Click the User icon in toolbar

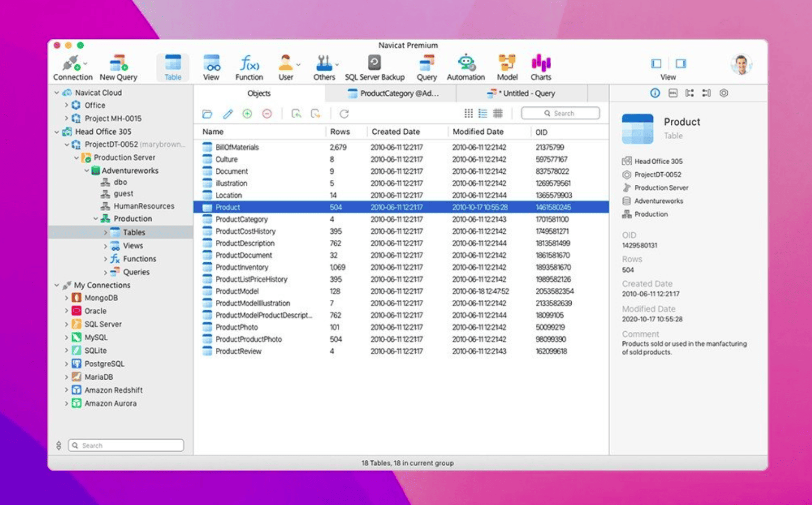[x=286, y=63]
